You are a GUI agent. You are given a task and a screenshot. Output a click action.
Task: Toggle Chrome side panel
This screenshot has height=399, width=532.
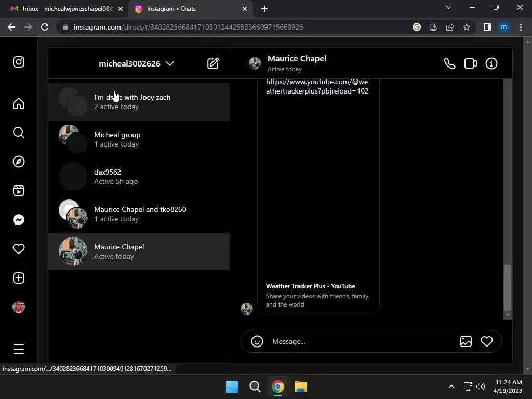pos(487,27)
